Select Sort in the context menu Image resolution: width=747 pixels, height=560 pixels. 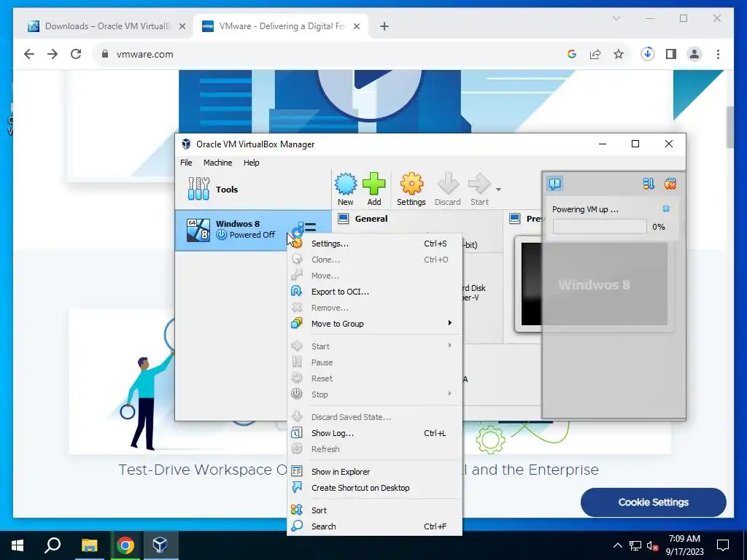pos(374,510)
